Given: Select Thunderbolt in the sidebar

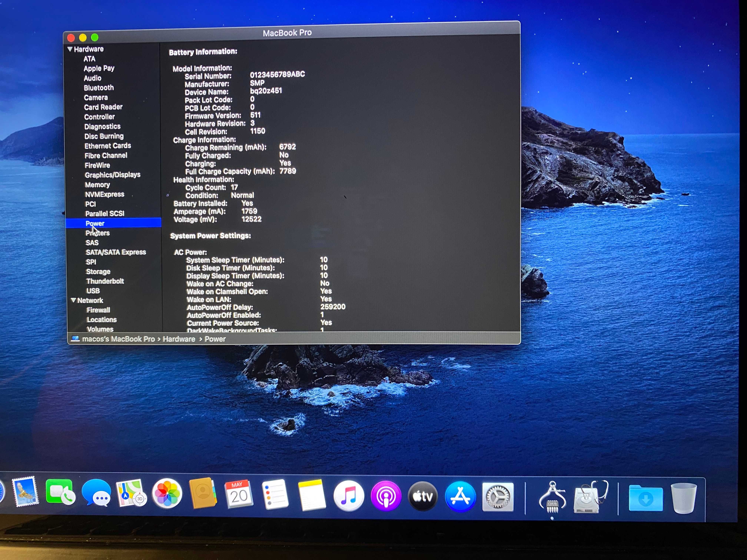Looking at the screenshot, I should tap(105, 281).
